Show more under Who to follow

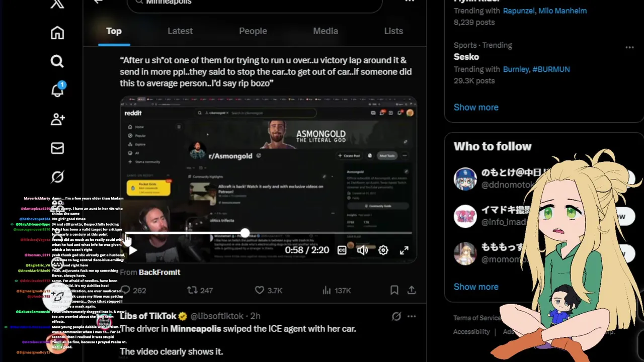click(x=476, y=287)
